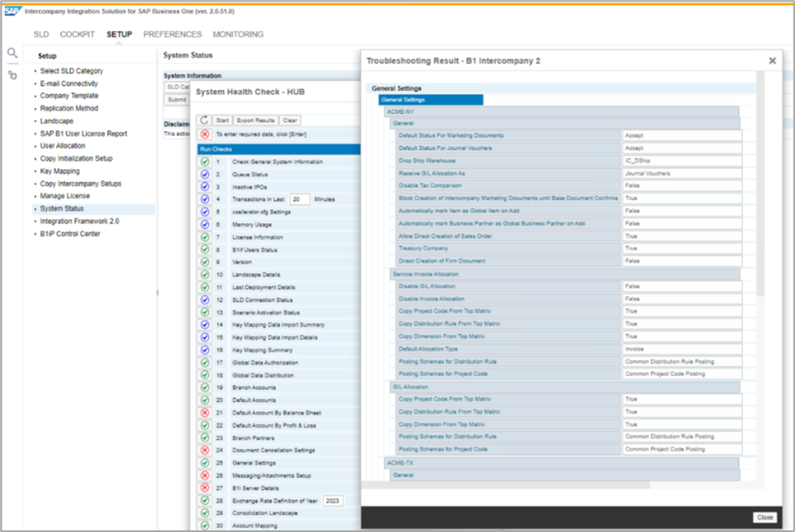Switch to the MONITORING tab
Viewport: 795px width, 532px height.
[x=238, y=34]
